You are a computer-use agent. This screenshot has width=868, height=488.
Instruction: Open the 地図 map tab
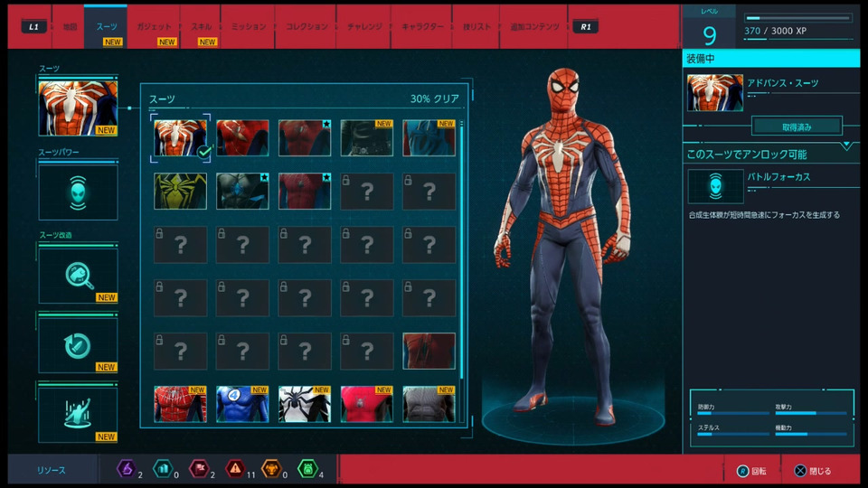70,26
